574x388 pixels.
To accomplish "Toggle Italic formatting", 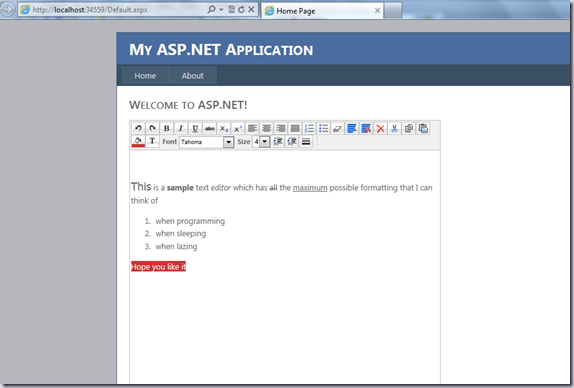I will tap(181, 128).
